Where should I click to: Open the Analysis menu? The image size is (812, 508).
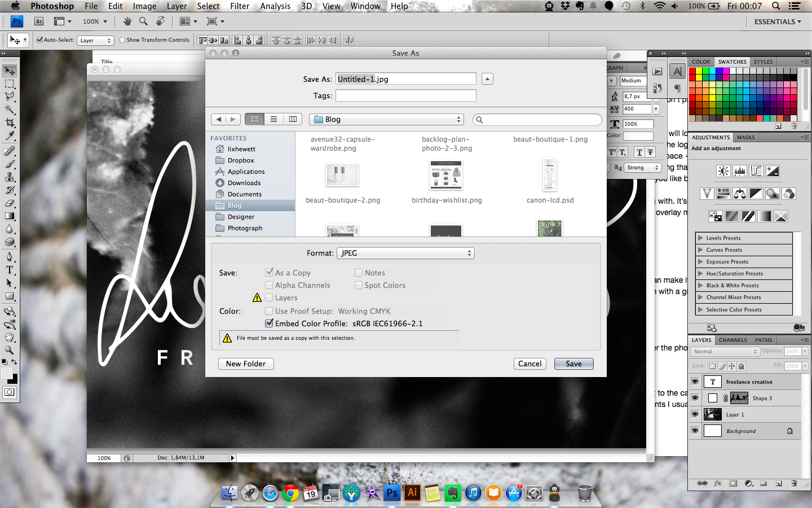click(x=275, y=6)
